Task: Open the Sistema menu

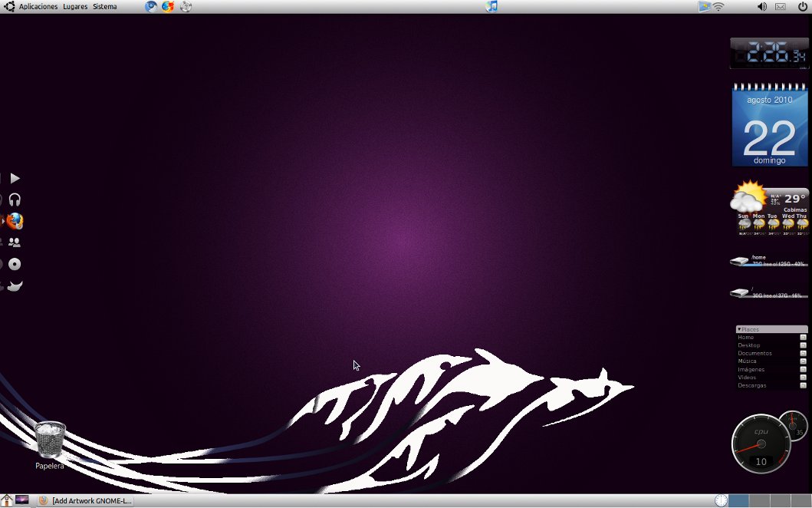Action: click(x=104, y=7)
